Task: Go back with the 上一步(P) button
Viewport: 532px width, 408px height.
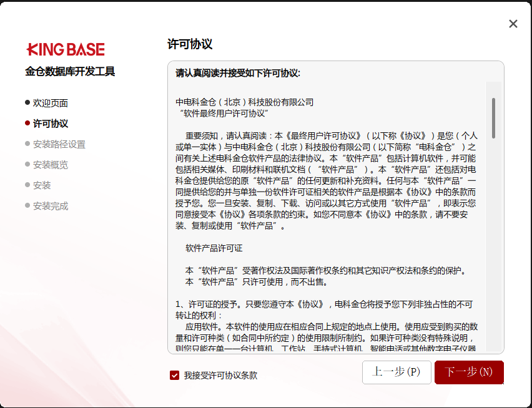Action: [397, 372]
